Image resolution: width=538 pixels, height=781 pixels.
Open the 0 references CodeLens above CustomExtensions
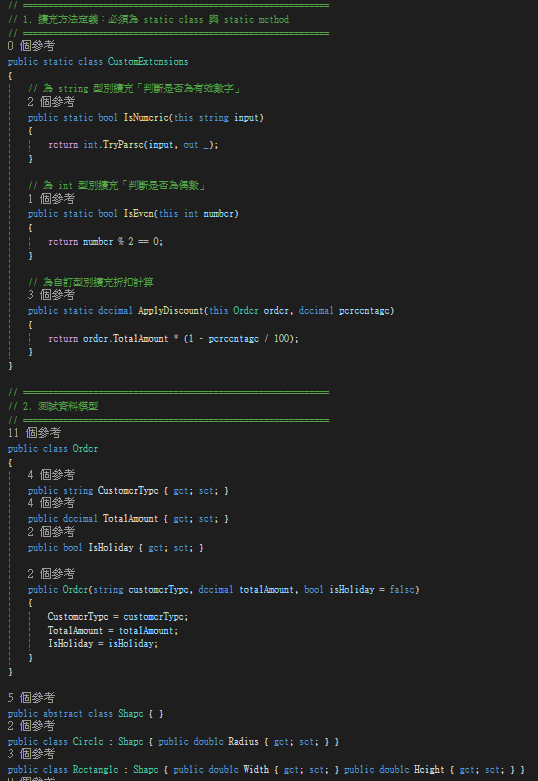tap(31, 46)
